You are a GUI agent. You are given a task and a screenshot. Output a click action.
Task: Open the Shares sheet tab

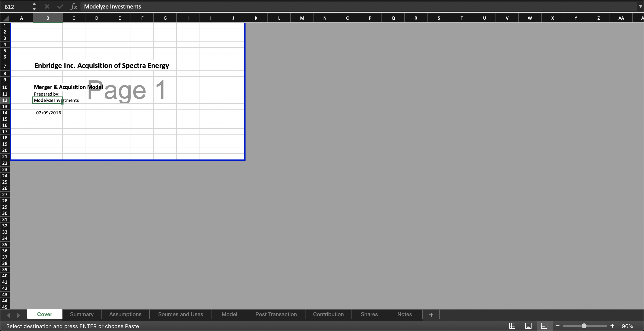click(369, 314)
